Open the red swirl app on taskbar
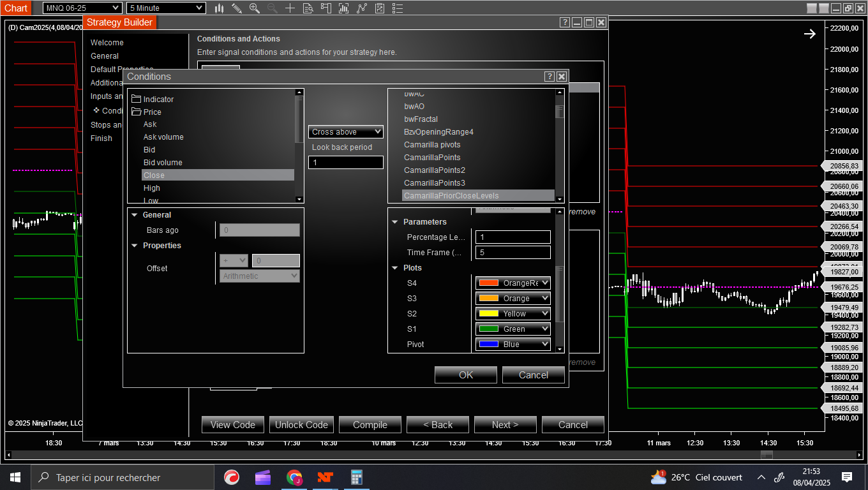The height and width of the screenshot is (490, 868). tap(232, 477)
